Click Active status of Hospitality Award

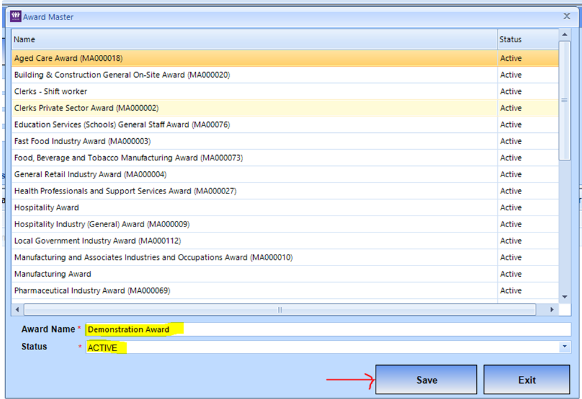(x=511, y=207)
